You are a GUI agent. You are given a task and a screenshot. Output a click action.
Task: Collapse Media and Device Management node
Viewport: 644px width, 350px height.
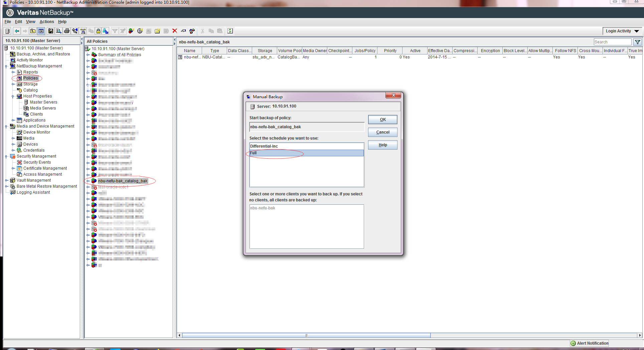point(6,126)
